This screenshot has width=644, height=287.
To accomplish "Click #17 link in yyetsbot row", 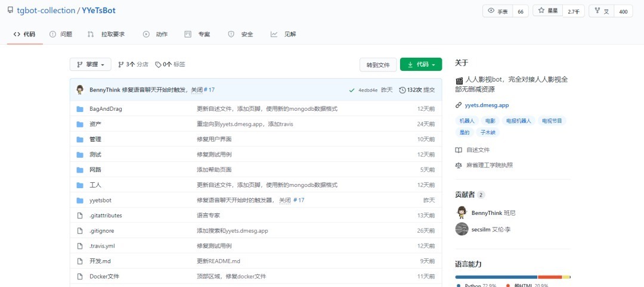I will (x=299, y=200).
